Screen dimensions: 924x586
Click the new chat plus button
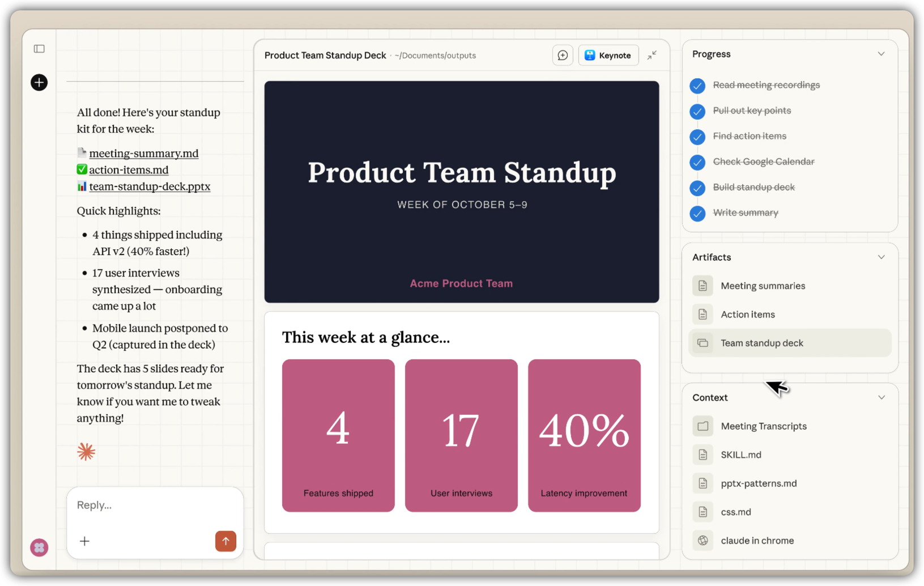[39, 83]
